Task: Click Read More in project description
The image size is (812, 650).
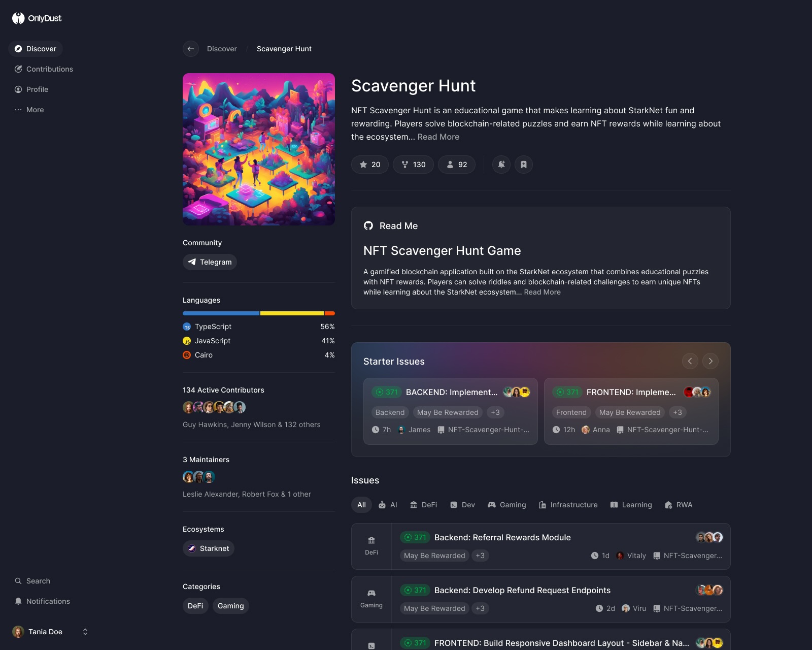Action: [438, 137]
